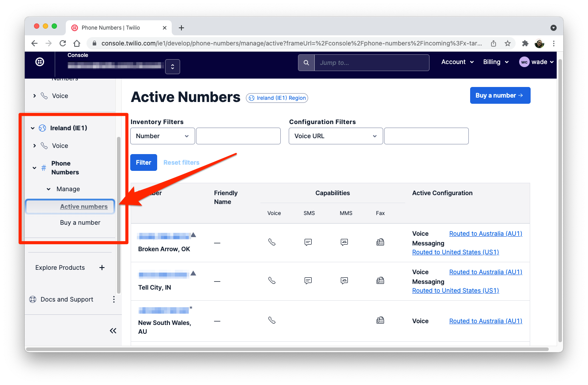Open the Routed to Australia (AU1) link

click(485, 233)
